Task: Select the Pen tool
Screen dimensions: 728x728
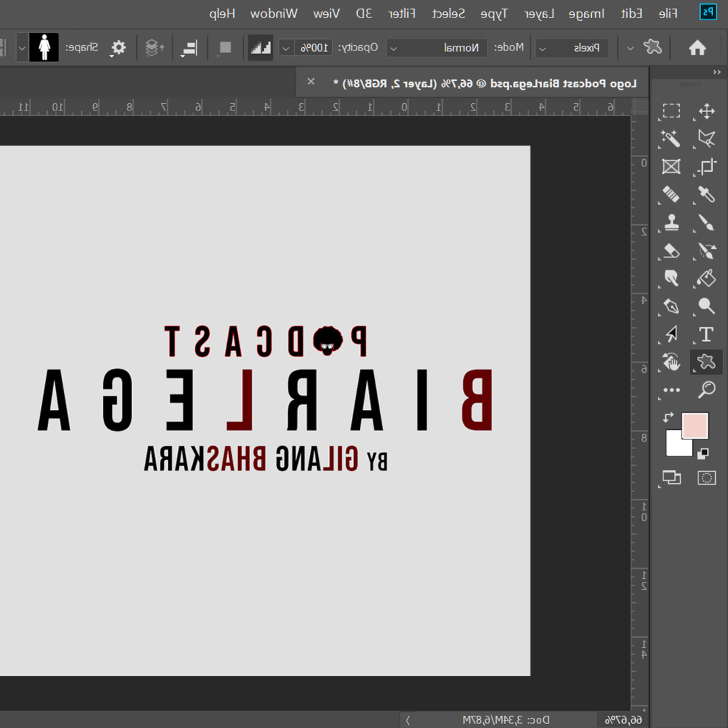Action: click(x=671, y=306)
